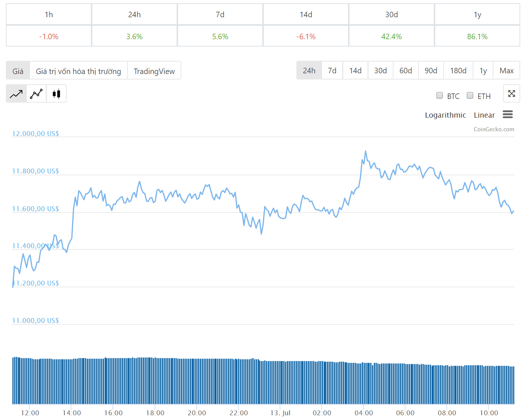Select the 30d chart range
Image resolution: width=525 pixels, height=420 pixels.
click(380, 70)
